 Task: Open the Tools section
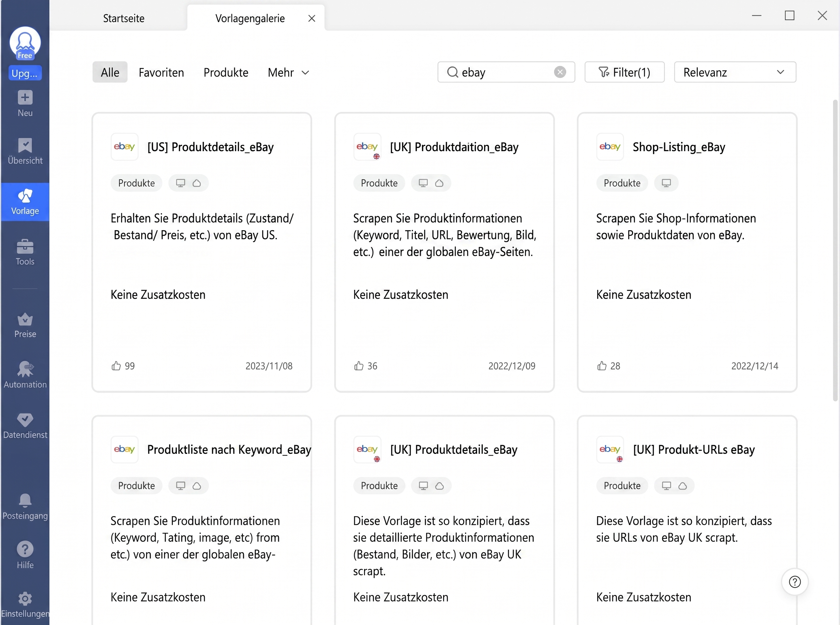click(25, 252)
